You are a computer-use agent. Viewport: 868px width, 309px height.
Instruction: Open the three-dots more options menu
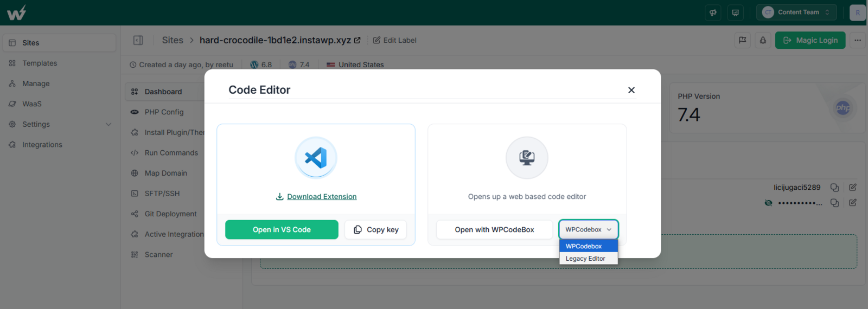point(858,40)
